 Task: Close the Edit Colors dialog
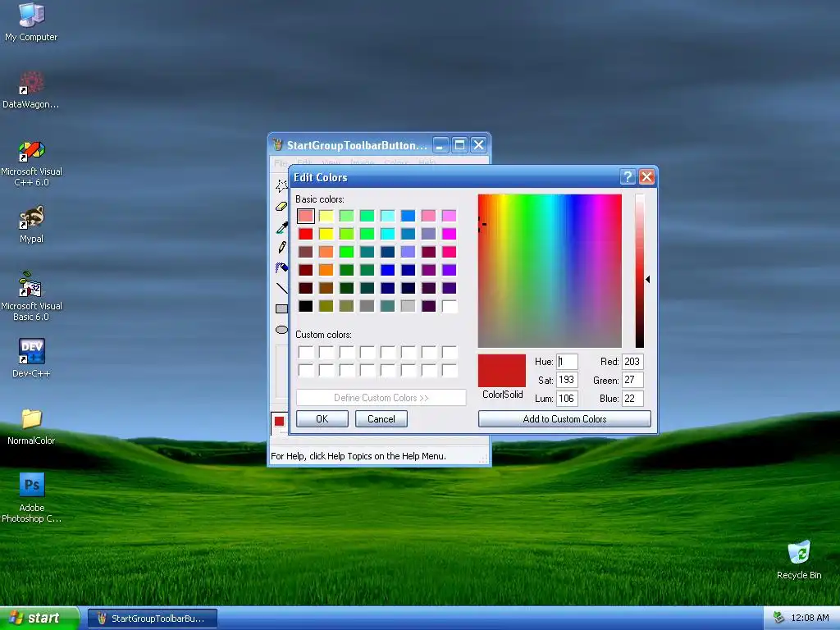coord(646,177)
